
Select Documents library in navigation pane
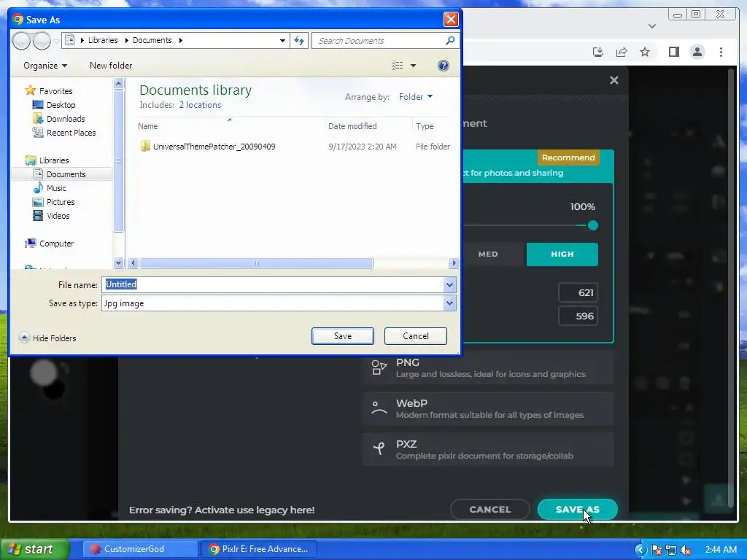tap(60, 174)
